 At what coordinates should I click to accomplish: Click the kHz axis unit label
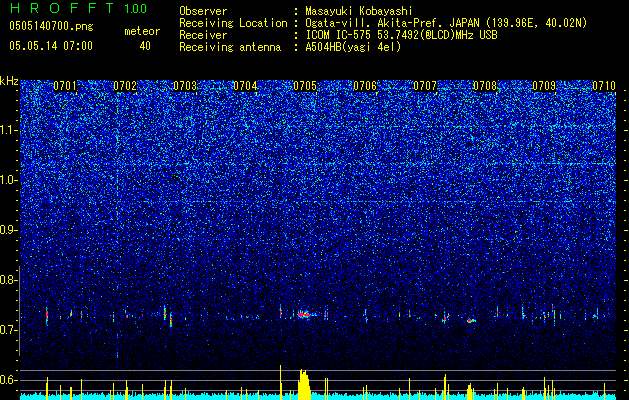click(x=9, y=81)
